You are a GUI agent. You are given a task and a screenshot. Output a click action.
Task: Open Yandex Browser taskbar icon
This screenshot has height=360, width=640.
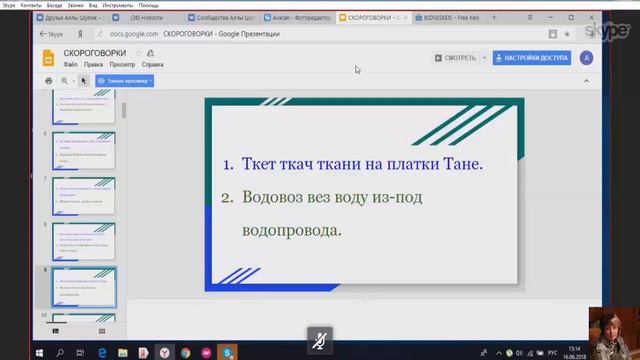pos(164,353)
